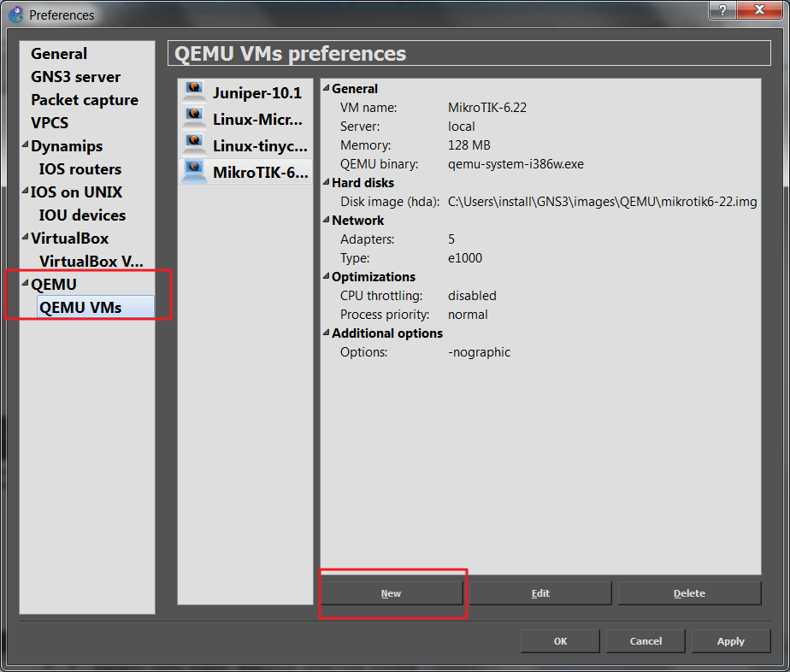Viewport: 790px width, 672px height.
Task: Click the QEMU VMs preferences heading
Action: click(x=290, y=53)
